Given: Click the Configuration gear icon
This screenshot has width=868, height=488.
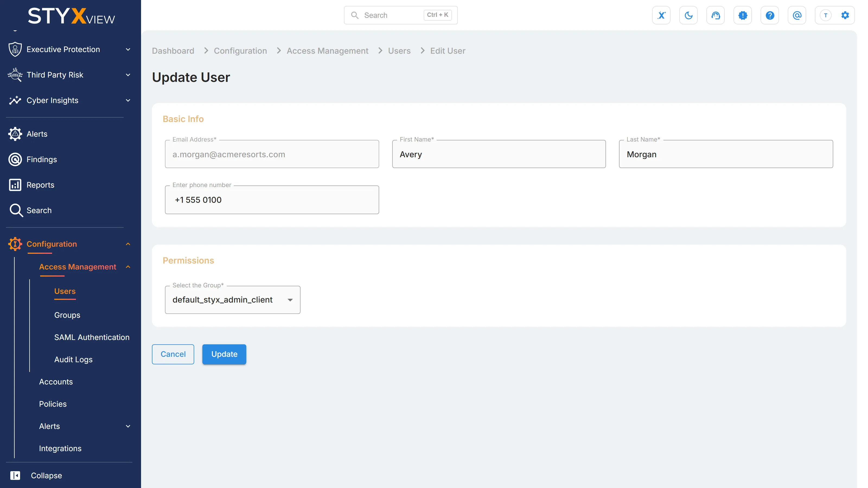Looking at the screenshot, I should point(15,244).
